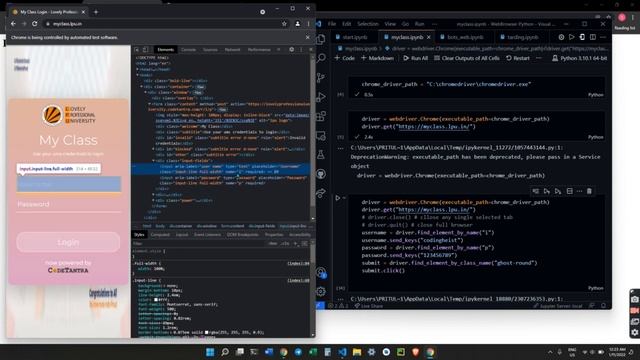Open run options dropdown beside cell run button
The image size is (640, 360).
[x=344, y=198]
